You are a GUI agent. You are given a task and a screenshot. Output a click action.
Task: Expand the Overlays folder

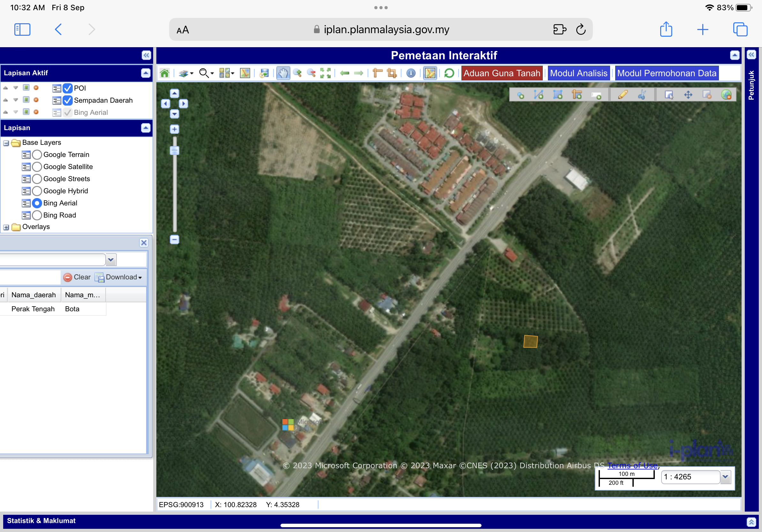pos(6,227)
